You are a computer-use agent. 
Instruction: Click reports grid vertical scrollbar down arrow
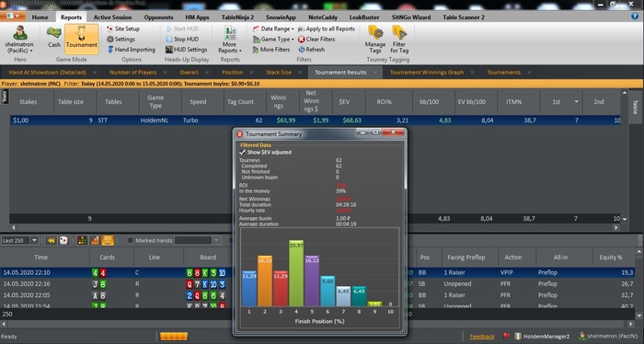pyautogui.click(x=625, y=219)
